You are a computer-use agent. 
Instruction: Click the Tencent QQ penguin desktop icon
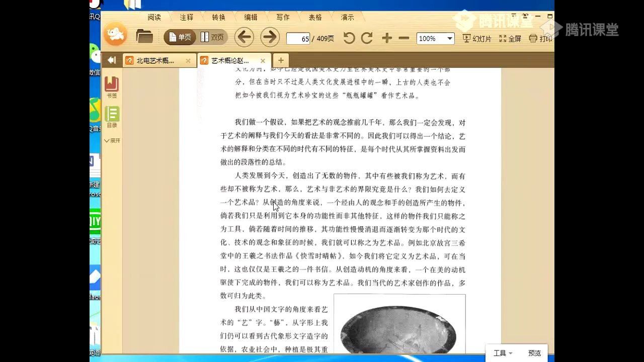point(96,9)
